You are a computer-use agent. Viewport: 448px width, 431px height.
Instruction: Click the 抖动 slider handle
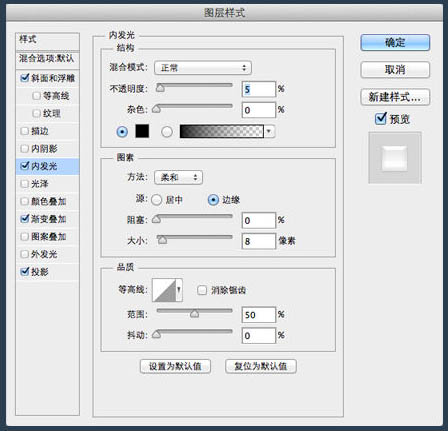pos(156,334)
